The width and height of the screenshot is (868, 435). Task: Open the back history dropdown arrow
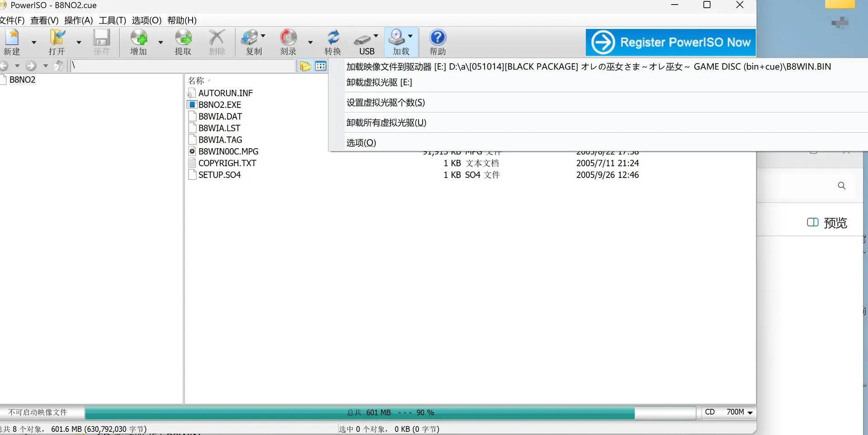pos(17,66)
